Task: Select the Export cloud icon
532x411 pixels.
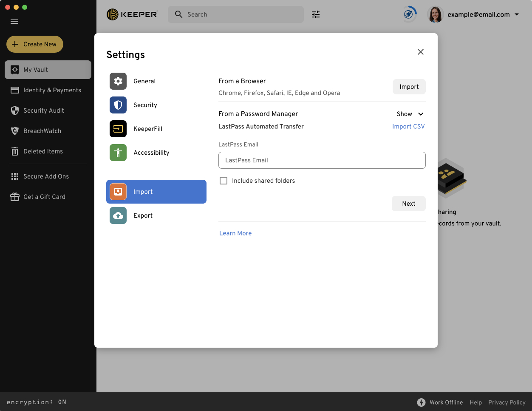Action: pyautogui.click(x=118, y=215)
